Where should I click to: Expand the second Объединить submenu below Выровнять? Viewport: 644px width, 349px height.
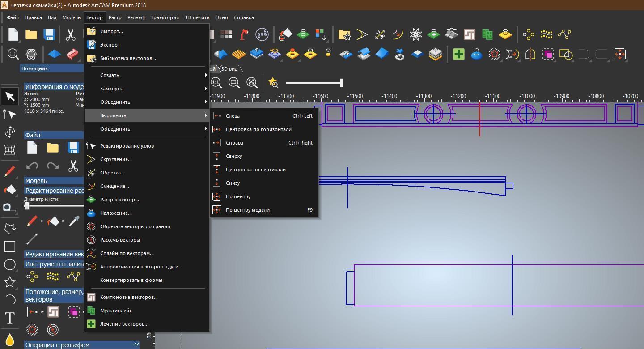pyautogui.click(x=147, y=129)
